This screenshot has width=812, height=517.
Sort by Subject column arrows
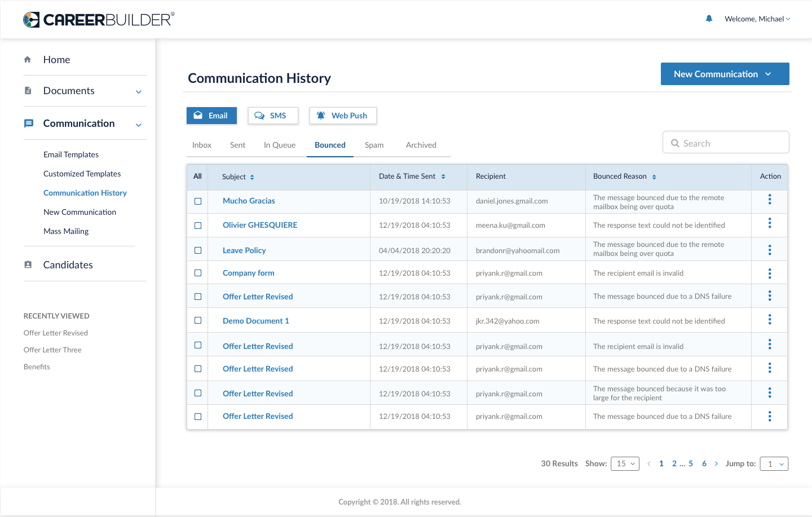(252, 177)
